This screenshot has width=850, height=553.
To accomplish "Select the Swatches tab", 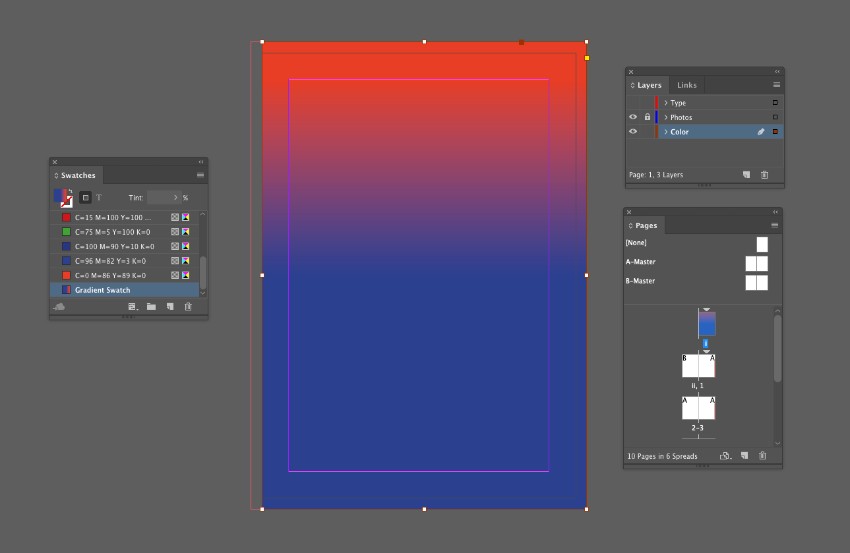I will 78,175.
